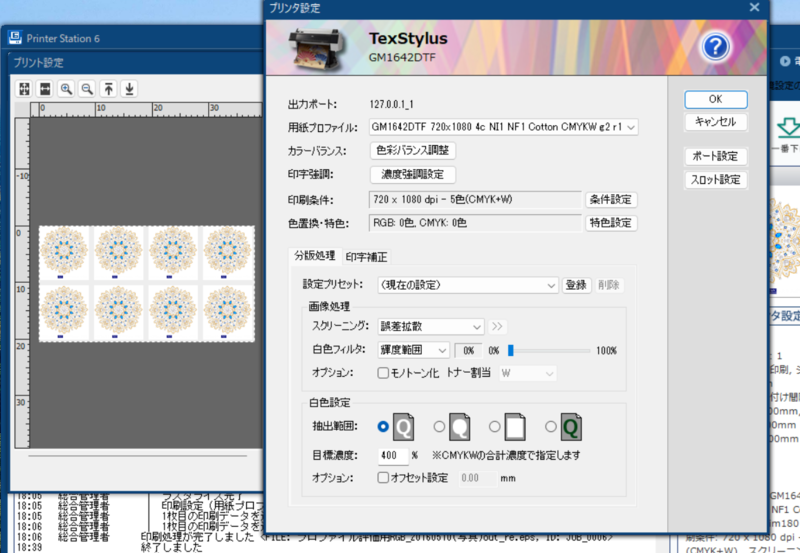Zoom out on the print preview
The width and height of the screenshot is (800, 553).
[x=87, y=89]
